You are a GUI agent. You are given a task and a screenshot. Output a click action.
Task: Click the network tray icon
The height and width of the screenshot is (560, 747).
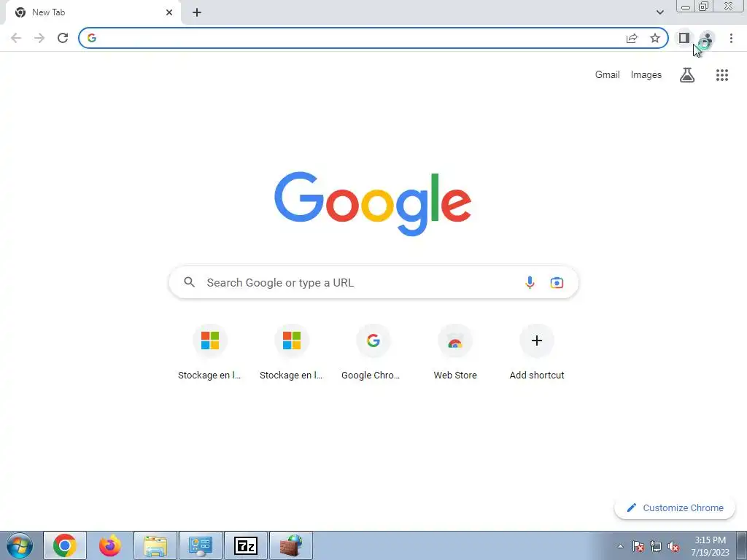[x=656, y=547]
